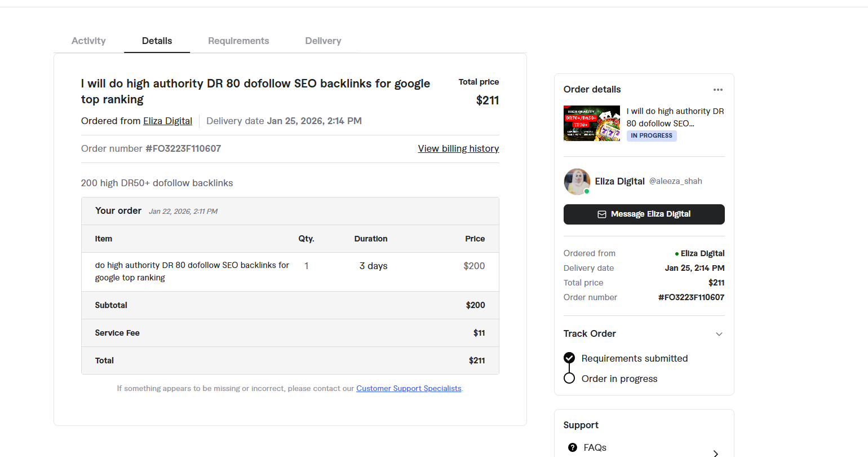Viewport: 868px width, 457px height.
Task: Open the three-dot order options menu
Action: click(718, 90)
